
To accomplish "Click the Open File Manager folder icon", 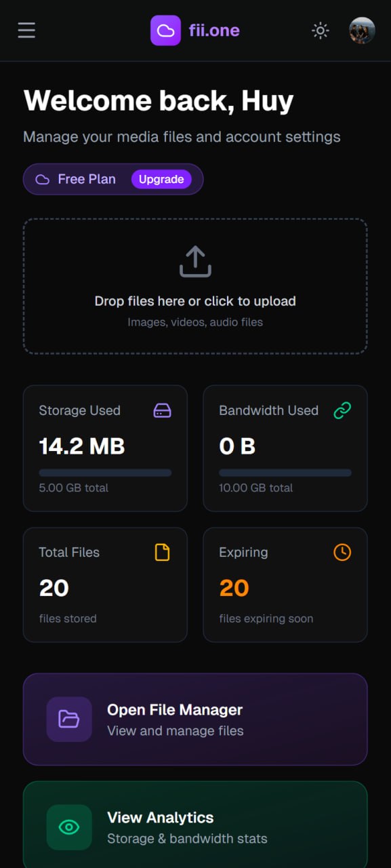I will click(x=69, y=719).
